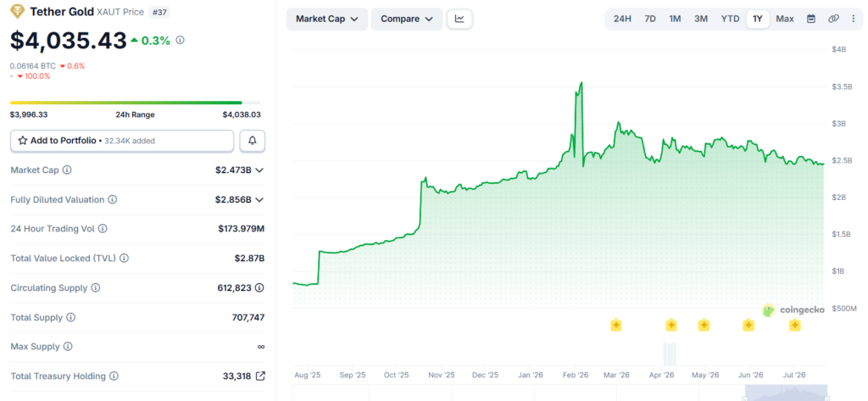Click the $2.87B TVL value
The image size is (868, 401).
point(250,258)
